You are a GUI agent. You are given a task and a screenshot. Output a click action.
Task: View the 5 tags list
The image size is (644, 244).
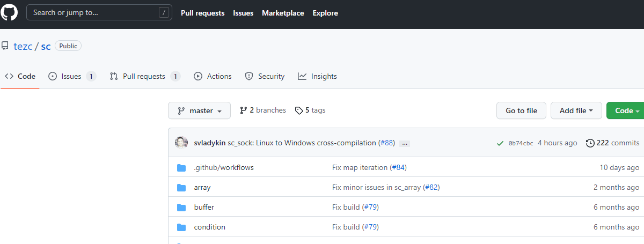coord(310,110)
